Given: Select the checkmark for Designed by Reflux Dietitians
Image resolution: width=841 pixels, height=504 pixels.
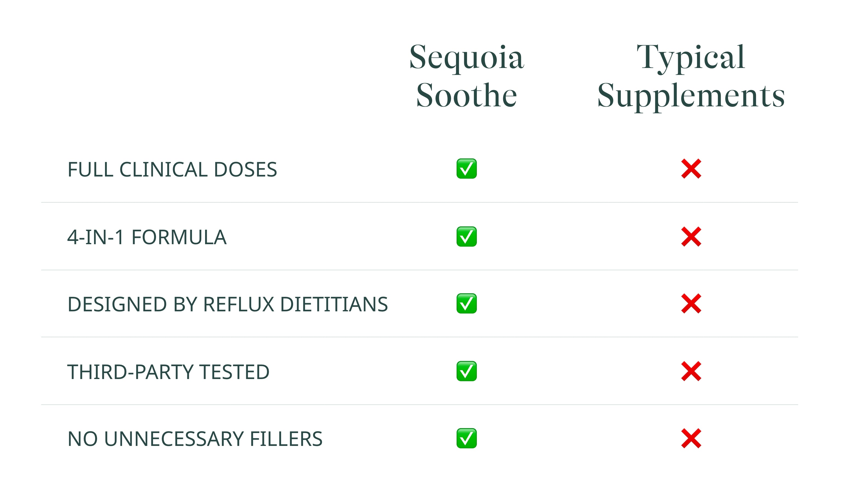Looking at the screenshot, I should [x=466, y=303].
